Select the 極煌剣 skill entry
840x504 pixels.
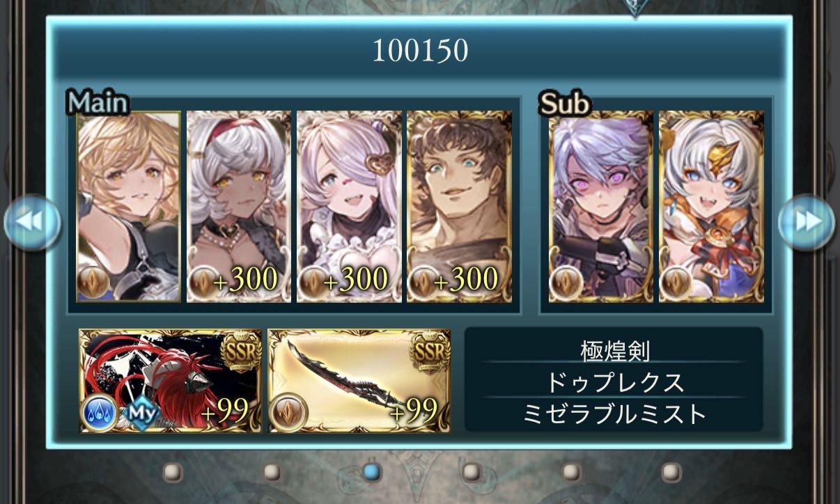614,351
